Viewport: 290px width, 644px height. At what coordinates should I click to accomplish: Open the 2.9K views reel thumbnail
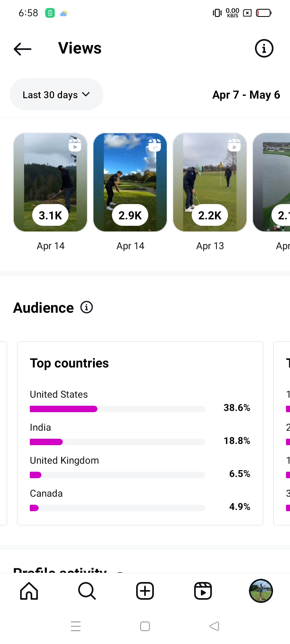(130, 182)
